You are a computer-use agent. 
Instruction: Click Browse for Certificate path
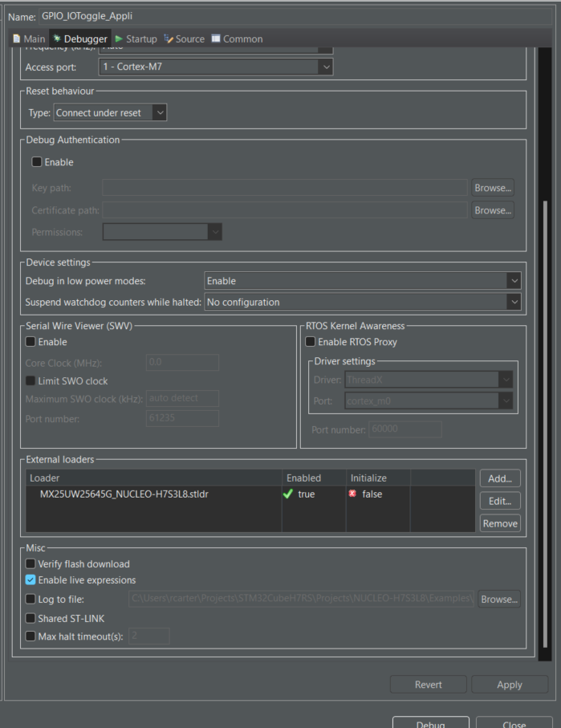click(493, 209)
